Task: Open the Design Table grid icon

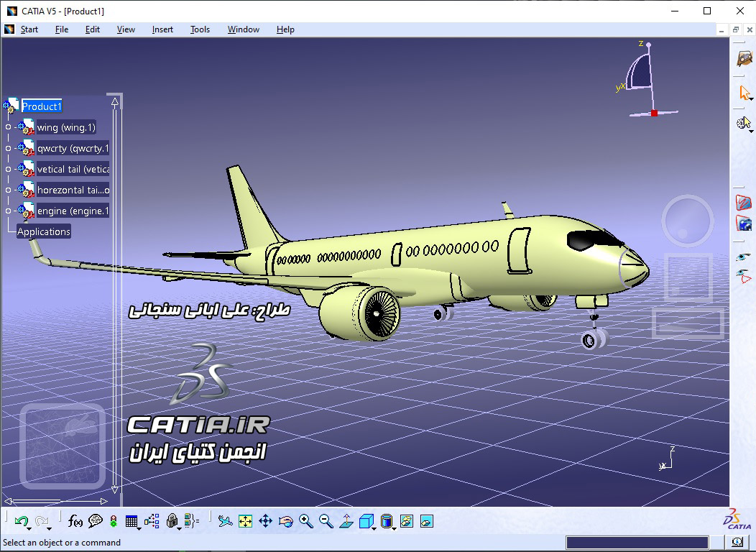Action: click(x=131, y=521)
